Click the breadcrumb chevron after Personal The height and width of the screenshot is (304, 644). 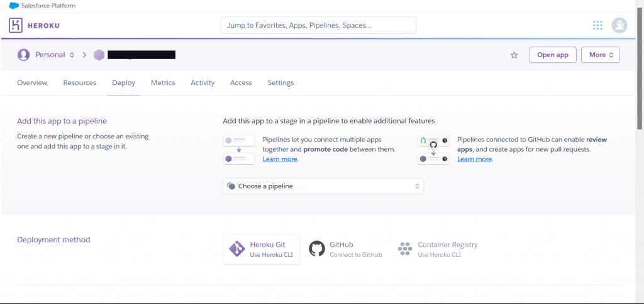(x=84, y=55)
